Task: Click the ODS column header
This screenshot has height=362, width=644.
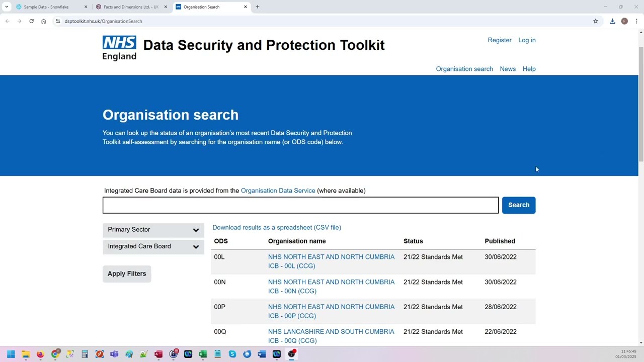Action: point(221,241)
